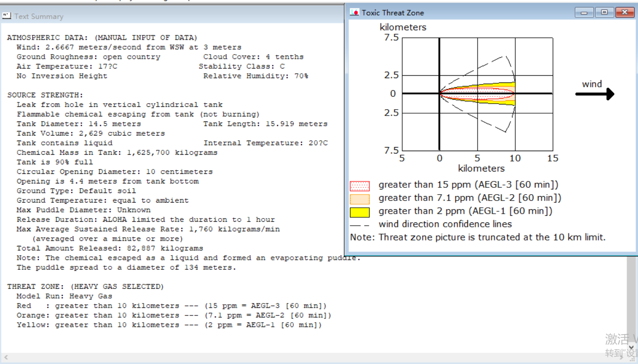Click the Tank is 90% full line
The width and height of the screenshot is (638, 364).
point(55,162)
